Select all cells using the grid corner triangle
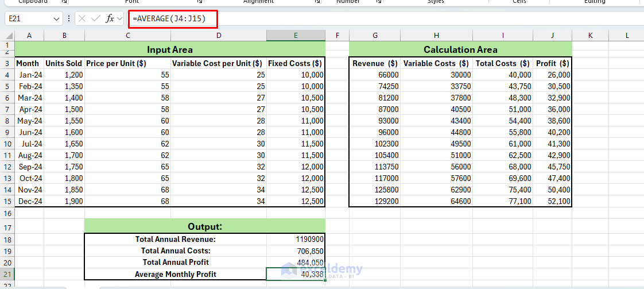This screenshot has width=644, height=289. (x=7, y=36)
